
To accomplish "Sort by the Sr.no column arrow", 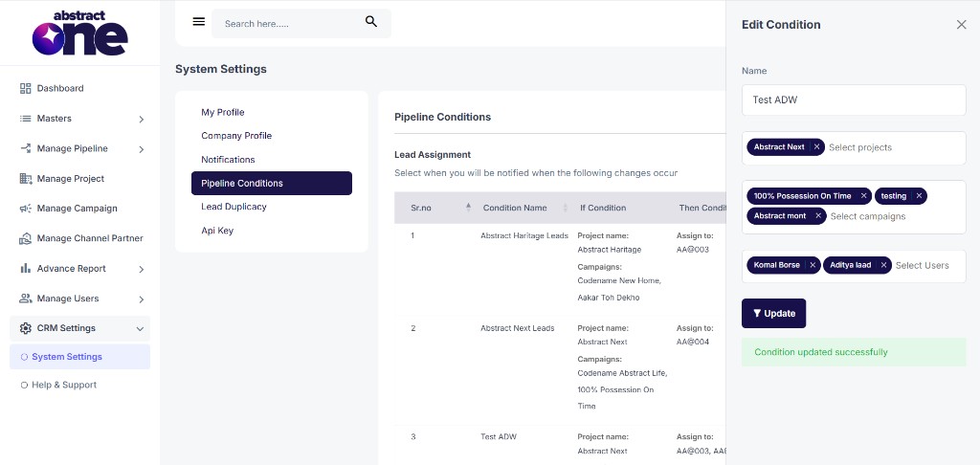I will pyautogui.click(x=468, y=208).
